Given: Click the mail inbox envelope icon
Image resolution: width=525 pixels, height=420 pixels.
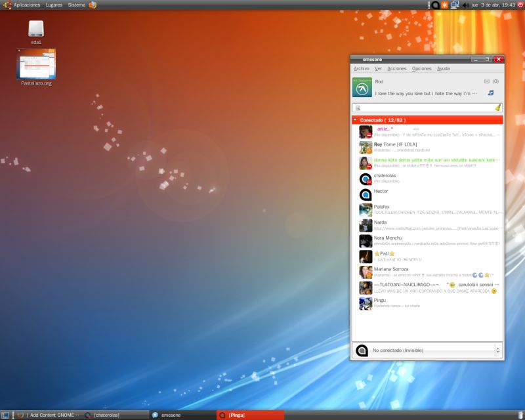Looking at the screenshot, I should tap(487, 81).
